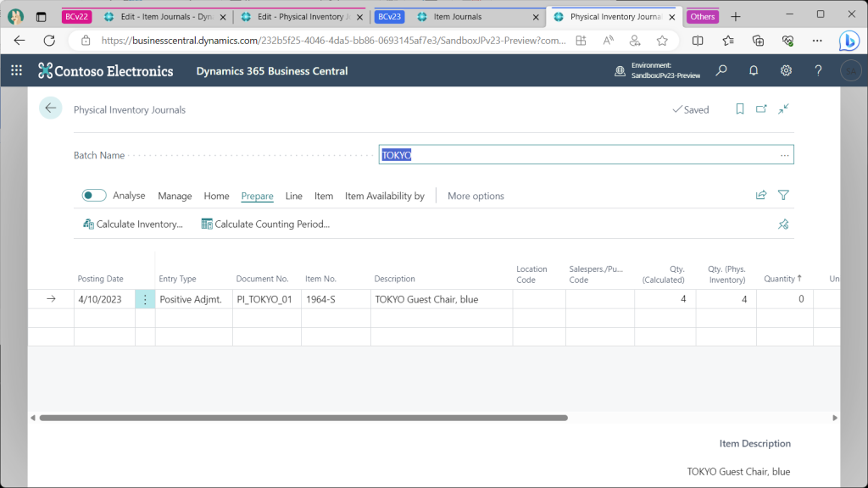Click the Posting Date column header

coord(100,279)
